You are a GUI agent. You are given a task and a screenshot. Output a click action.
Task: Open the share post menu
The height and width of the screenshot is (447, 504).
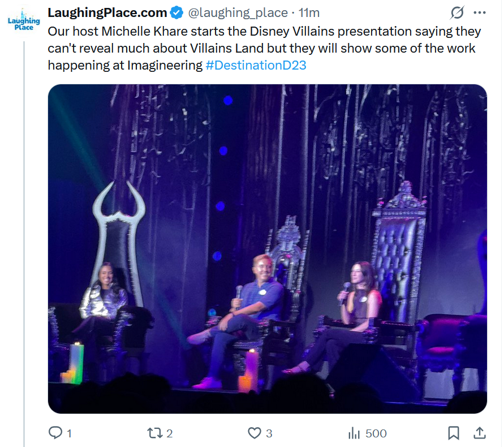click(x=480, y=433)
